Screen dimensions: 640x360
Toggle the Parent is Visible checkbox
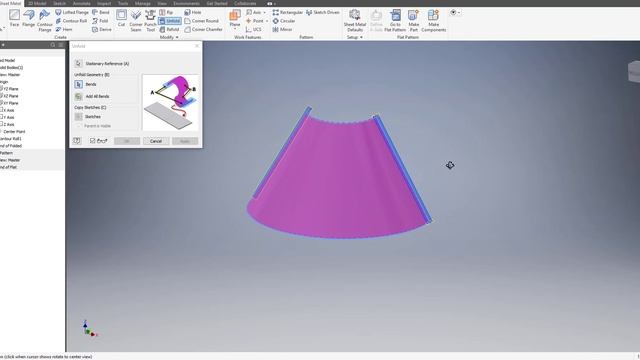(80, 126)
